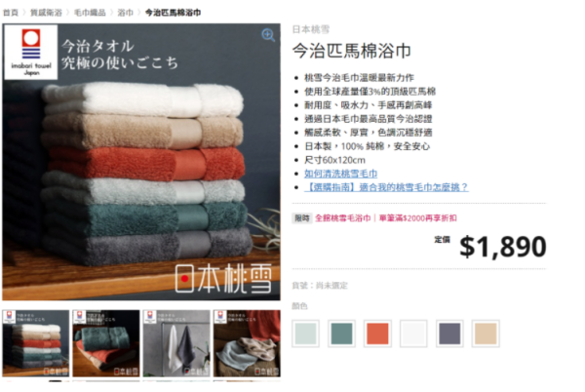Click the 全館桃雪毛浴巾 promotion link
585x392 pixels.
(x=343, y=218)
